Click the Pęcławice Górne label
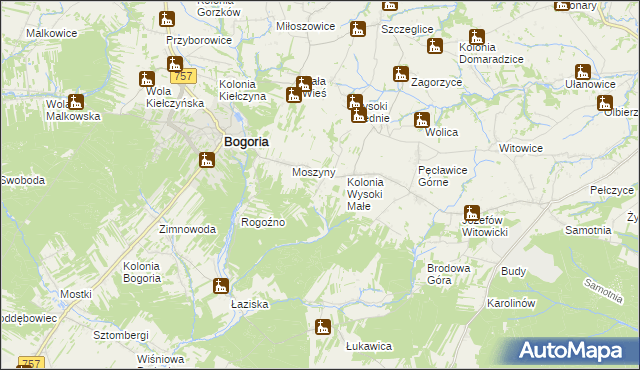The width and height of the screenshot is (640, 370). point(442,176)
